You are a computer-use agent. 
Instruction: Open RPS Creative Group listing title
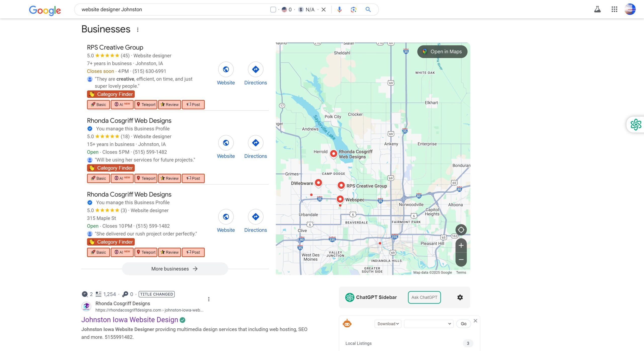click(x=115, y=47)
